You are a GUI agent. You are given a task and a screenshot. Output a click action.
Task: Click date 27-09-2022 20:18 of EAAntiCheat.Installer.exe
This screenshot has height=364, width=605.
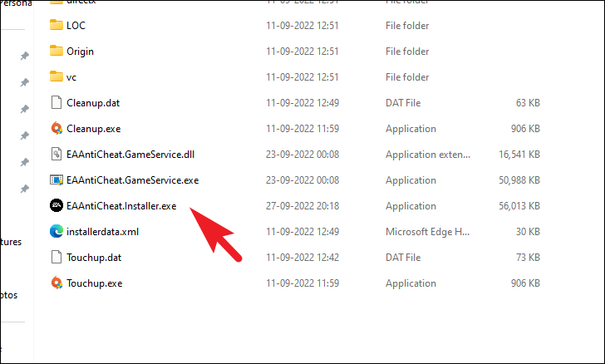tap(302, 206)
